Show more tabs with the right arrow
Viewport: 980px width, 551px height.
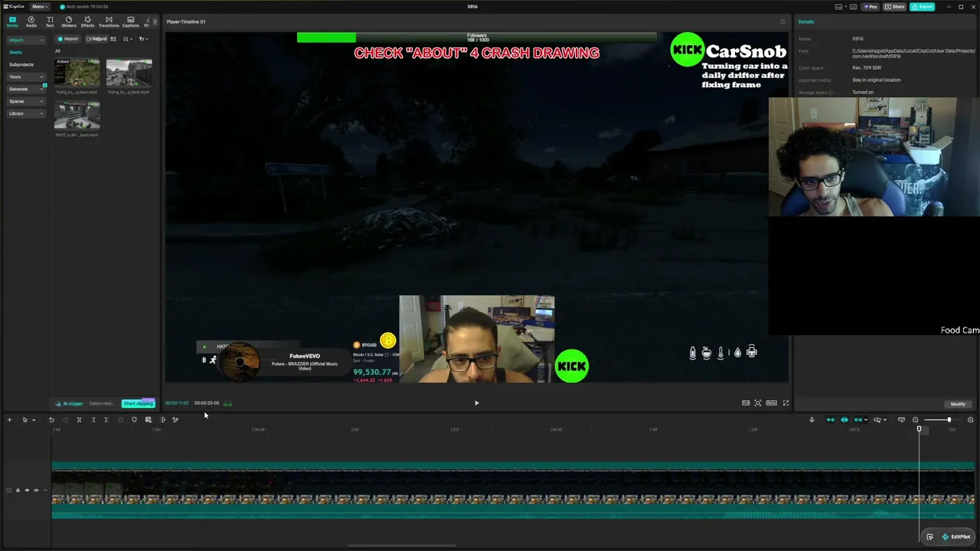pyautogui.click(x=155, y=21)
